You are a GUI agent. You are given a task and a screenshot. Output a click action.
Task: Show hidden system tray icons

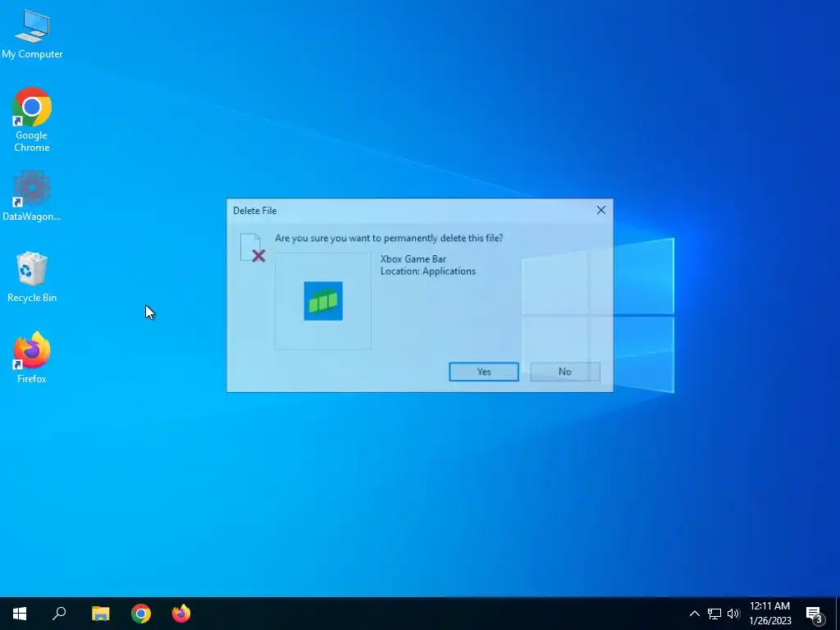pyautogui.click(x=694, y=614)
